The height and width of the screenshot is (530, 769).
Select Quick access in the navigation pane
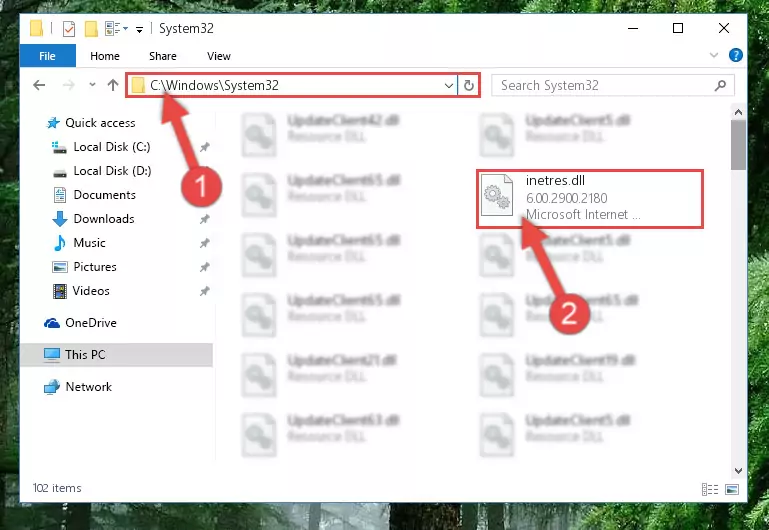(100, 123)
